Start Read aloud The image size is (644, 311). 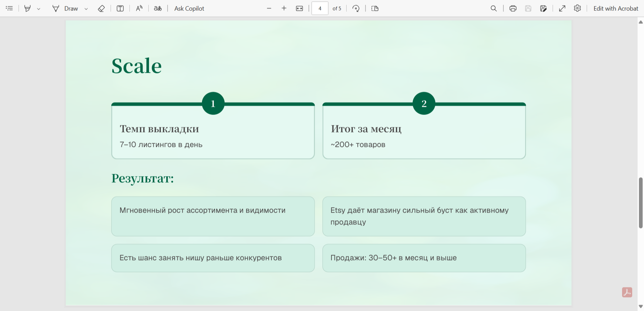(139, 8)
